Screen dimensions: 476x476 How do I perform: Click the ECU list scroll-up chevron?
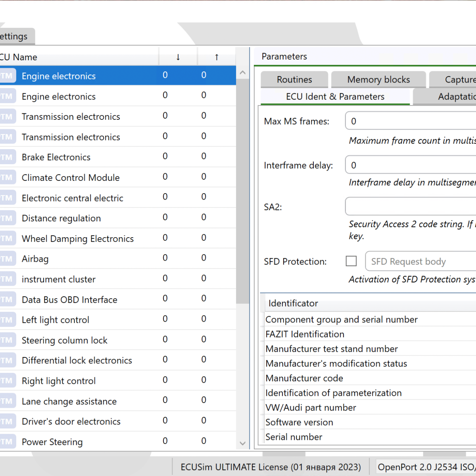tap(243, 73)
